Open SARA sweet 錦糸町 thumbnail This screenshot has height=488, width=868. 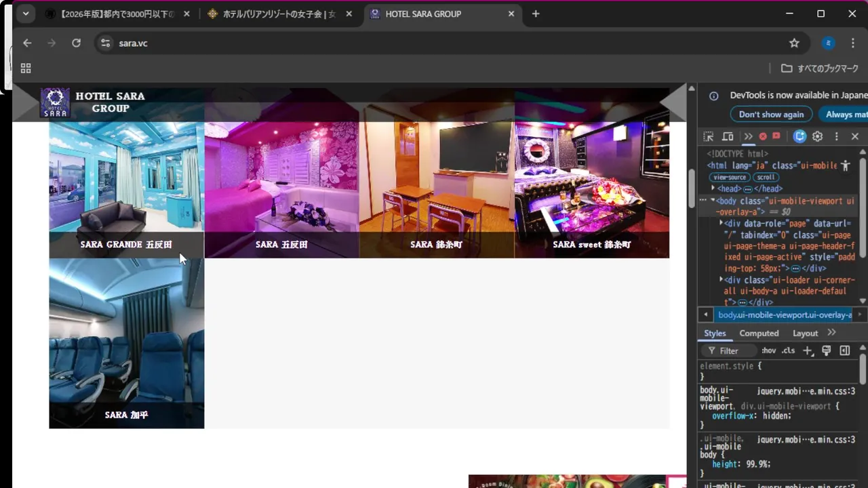[x=592, y=190]
